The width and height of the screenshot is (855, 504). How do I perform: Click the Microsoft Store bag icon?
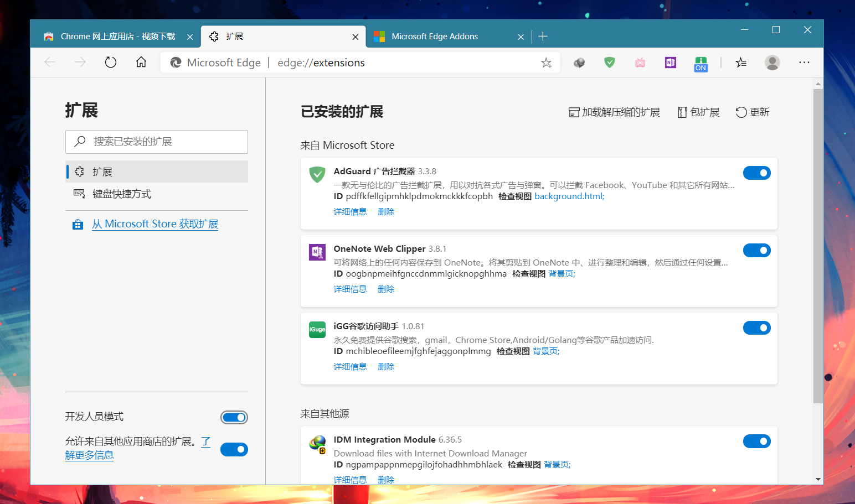[x=78, y=224]
